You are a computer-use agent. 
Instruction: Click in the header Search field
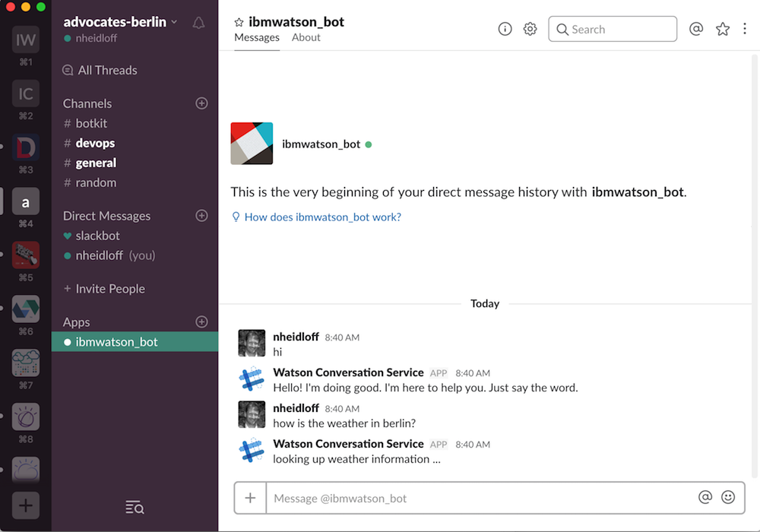[x=613, y=29]
